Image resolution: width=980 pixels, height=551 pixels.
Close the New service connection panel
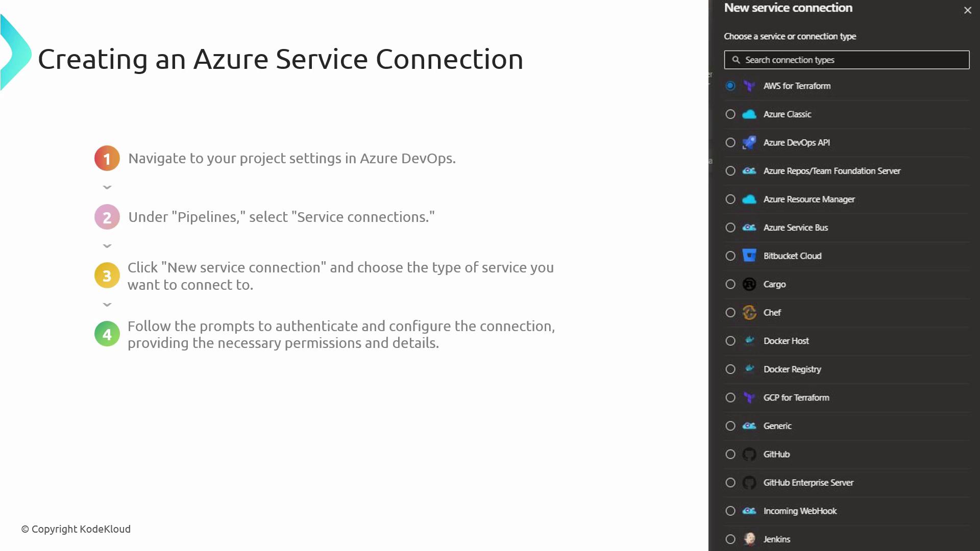click(967, 10)
